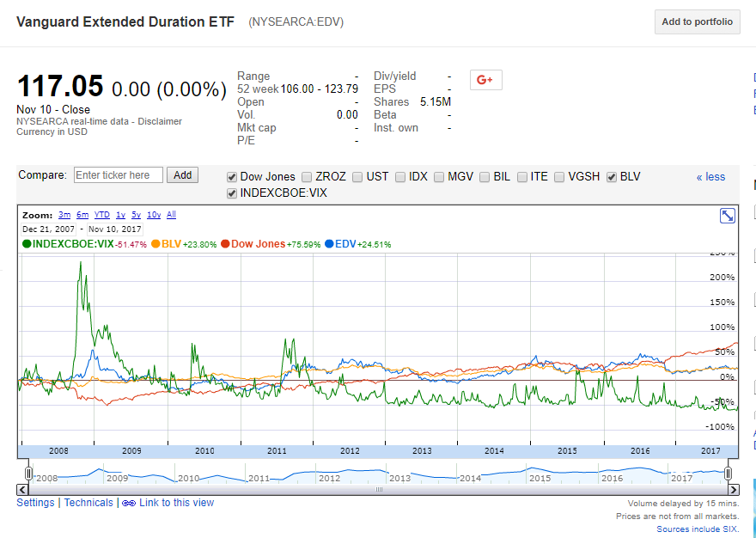Uncheck the INDEXCBOE:VIX checkbox
Viewport: 756px width, 538px height.
point(232,193)
